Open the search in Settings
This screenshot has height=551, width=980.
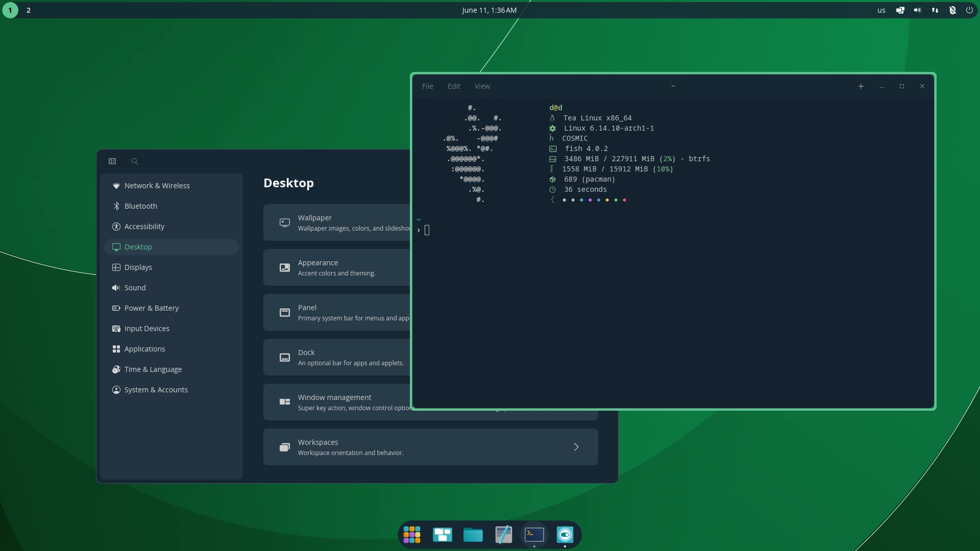134,161
